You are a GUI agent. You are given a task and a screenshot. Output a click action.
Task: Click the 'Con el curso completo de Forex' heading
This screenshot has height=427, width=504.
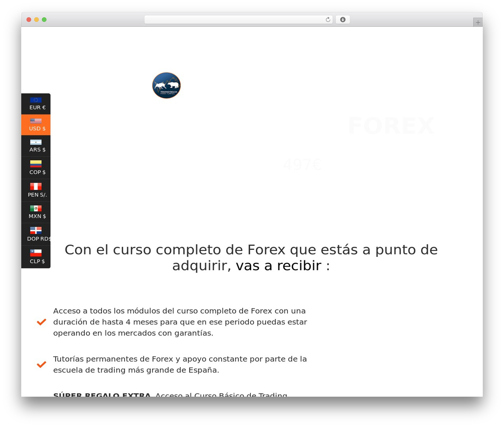coord(251,258)
